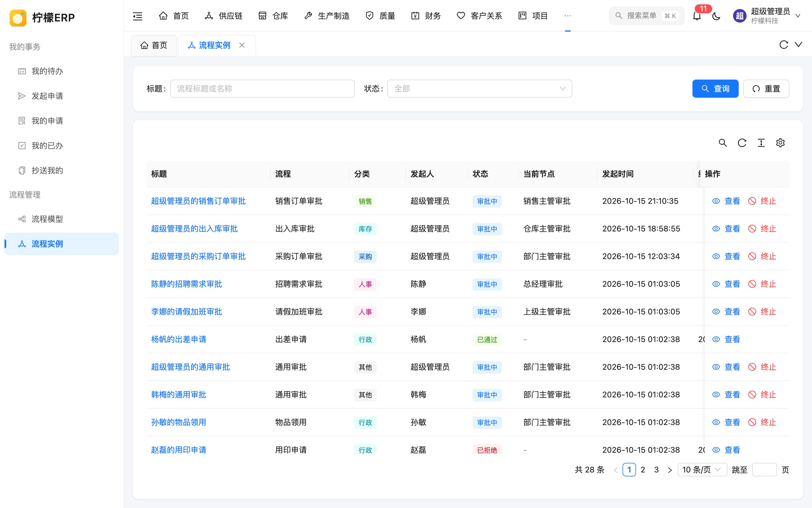This screenshot has height=508, width=812.
Task: Open 仓库 top menu
Action: coord(273,16)
